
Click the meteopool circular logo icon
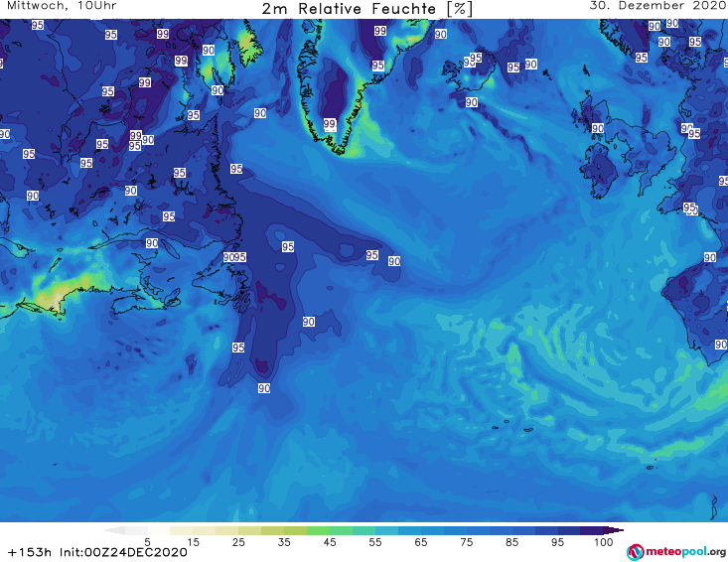pyautogui.click(x=635, y=552)
